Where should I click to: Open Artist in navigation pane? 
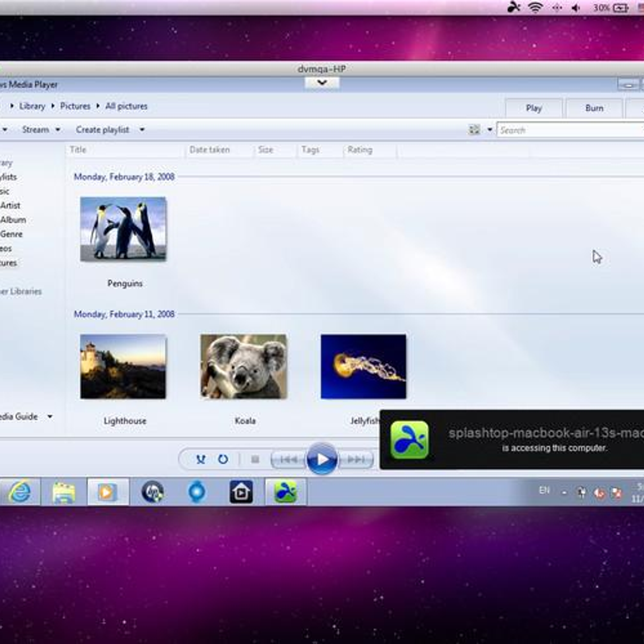(x=10, y=205)
